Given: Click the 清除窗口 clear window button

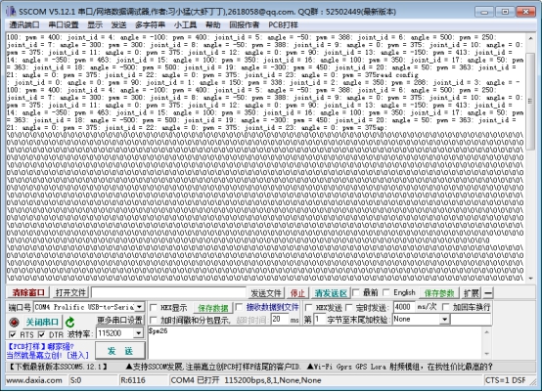Looking at the screenshot, I should [28, 293].
